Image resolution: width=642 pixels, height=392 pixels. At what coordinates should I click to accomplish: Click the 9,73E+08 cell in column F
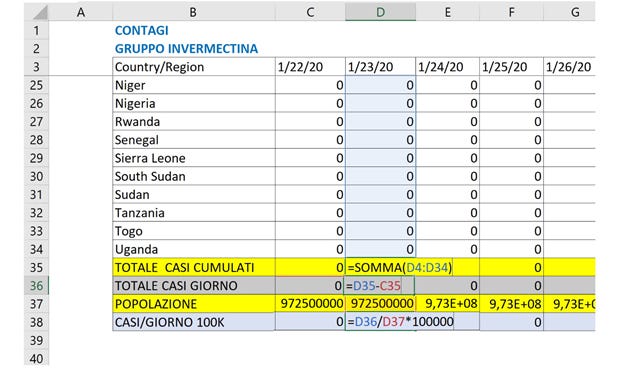(511, 304)
